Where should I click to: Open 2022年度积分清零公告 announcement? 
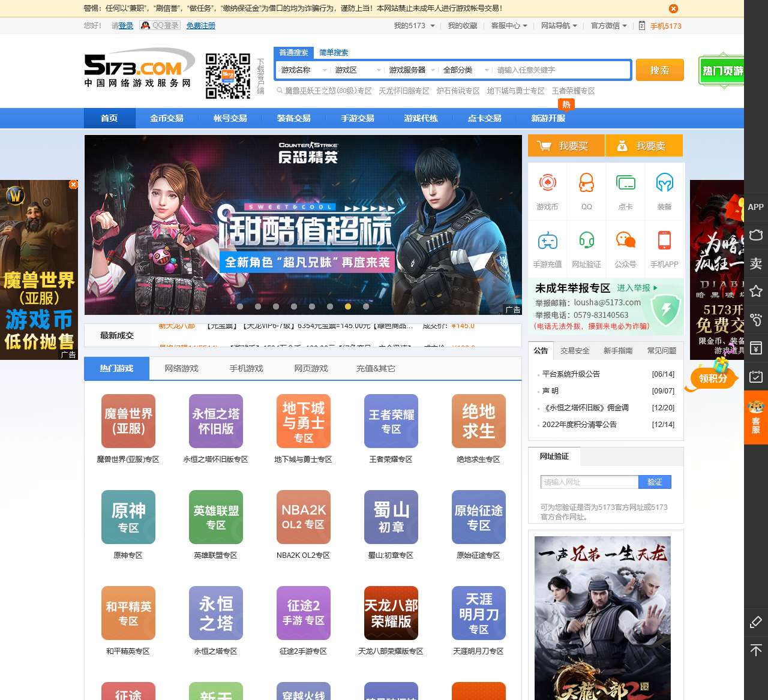pos(580,424)
